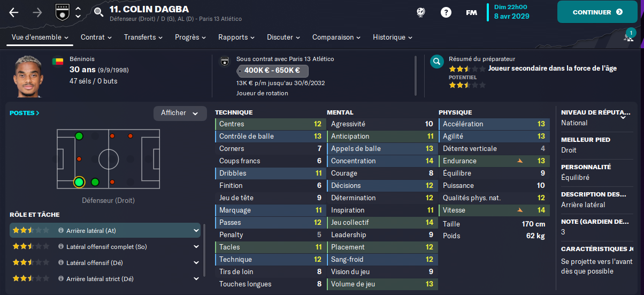Select the left-back position dot on pitch
Screen dimensions: 644x295
pyautogui.click(x=79, y=136)
